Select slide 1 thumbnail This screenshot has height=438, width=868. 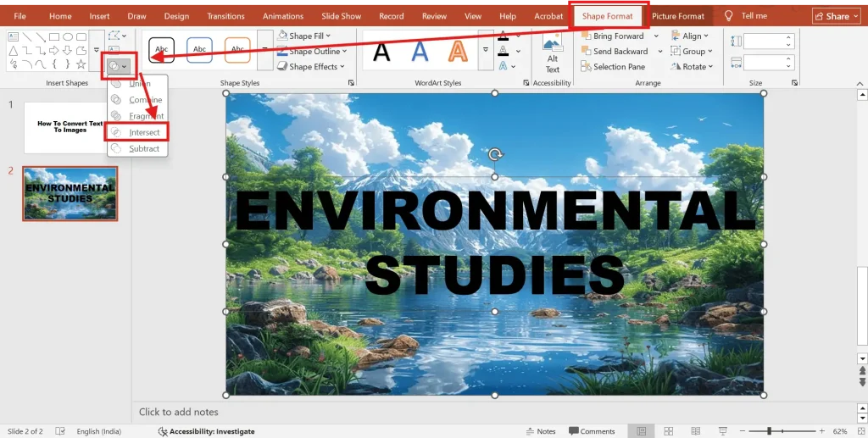click(70, 127)
